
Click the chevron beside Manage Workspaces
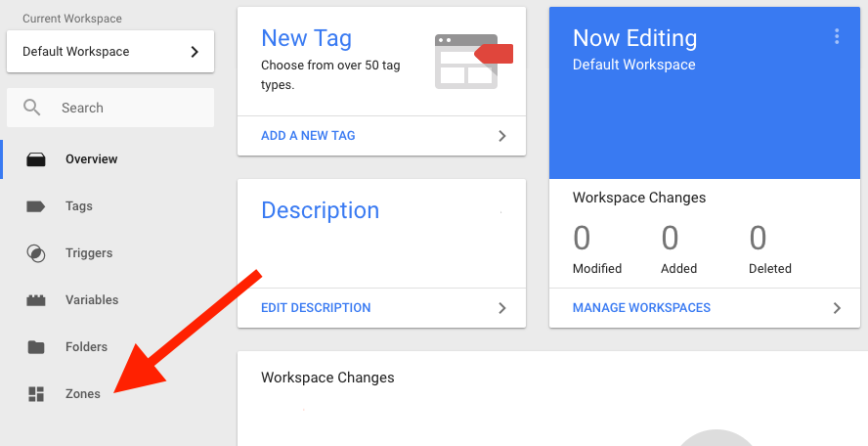837,308
